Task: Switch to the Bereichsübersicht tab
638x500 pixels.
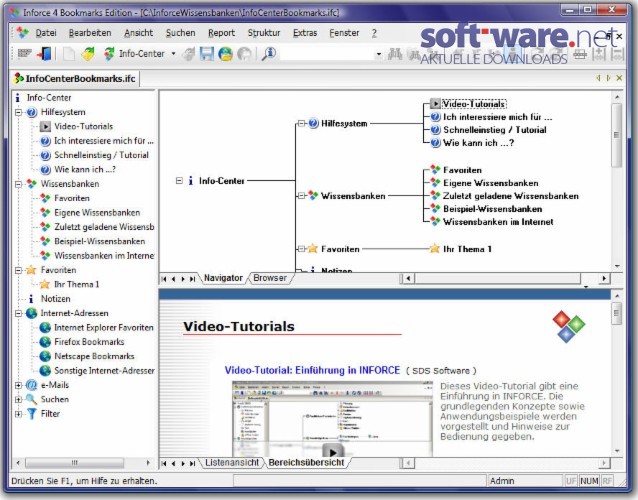Action: coord(306,463)
